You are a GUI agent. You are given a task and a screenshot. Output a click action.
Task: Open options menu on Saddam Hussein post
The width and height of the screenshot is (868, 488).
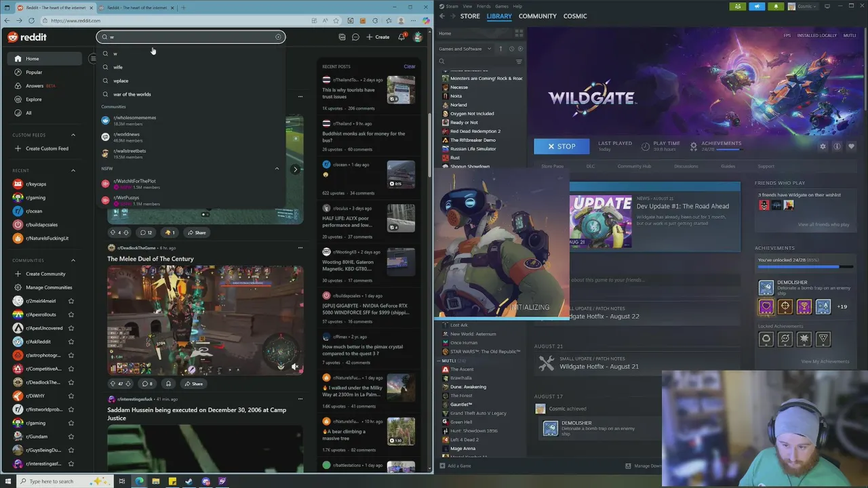tap(300, 399)
